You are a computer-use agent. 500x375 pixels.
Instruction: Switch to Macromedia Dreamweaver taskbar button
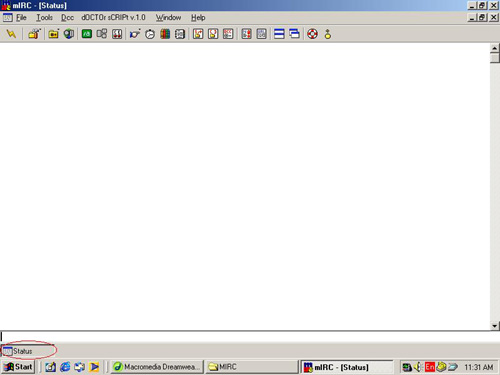pos(157,367)
